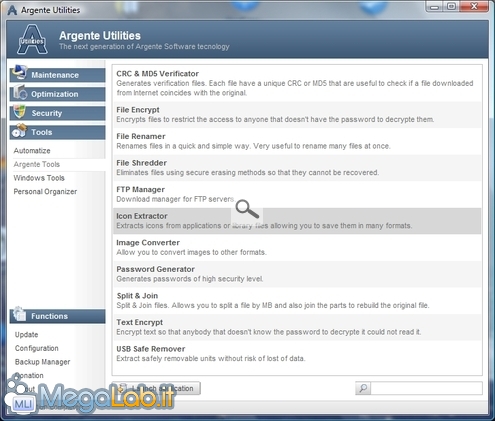Image resolution: width=495 pixels, height=421 pixels.
Task: Open the Tools section
Action: pos(57,132)
